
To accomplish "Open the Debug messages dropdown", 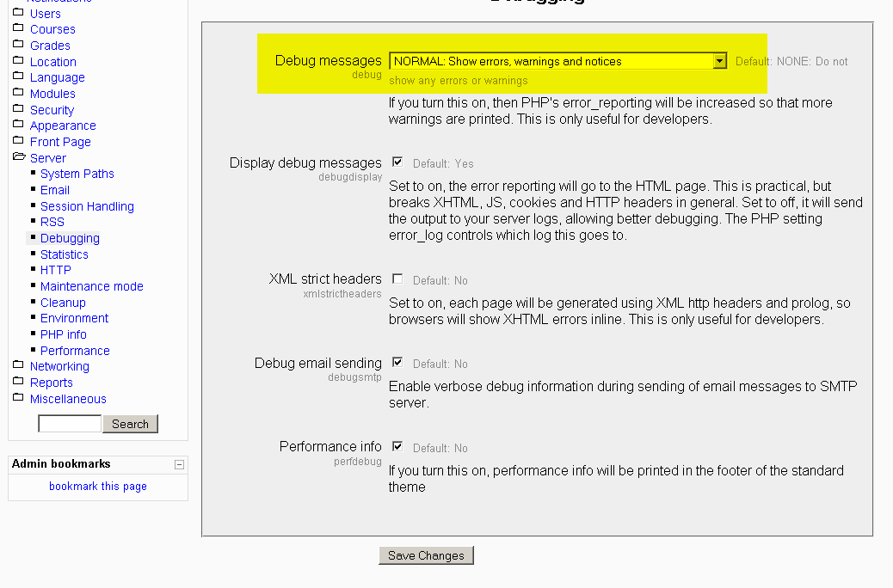I will click(x=558, y=61).
